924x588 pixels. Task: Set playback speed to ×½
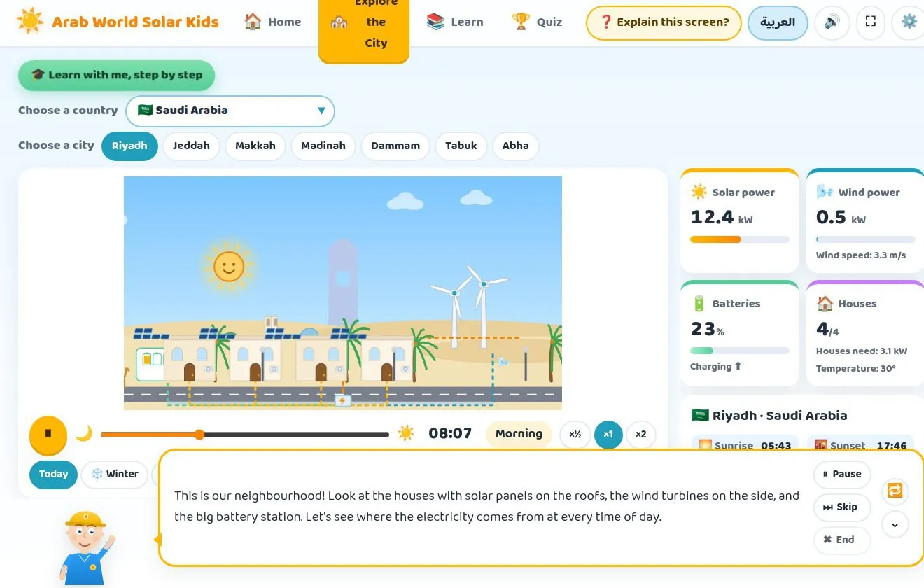point(575,435)
